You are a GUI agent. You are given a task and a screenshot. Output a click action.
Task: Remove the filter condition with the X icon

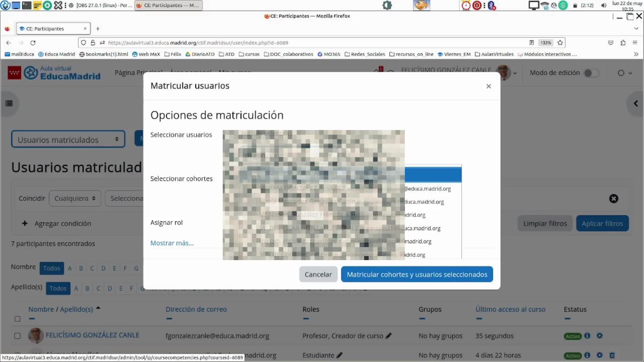pyautogui.click(x=613, y=199)
